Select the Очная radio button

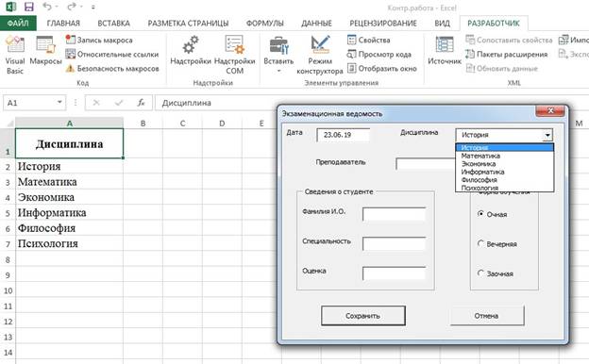pyautogui.click(x=480, y=214)
